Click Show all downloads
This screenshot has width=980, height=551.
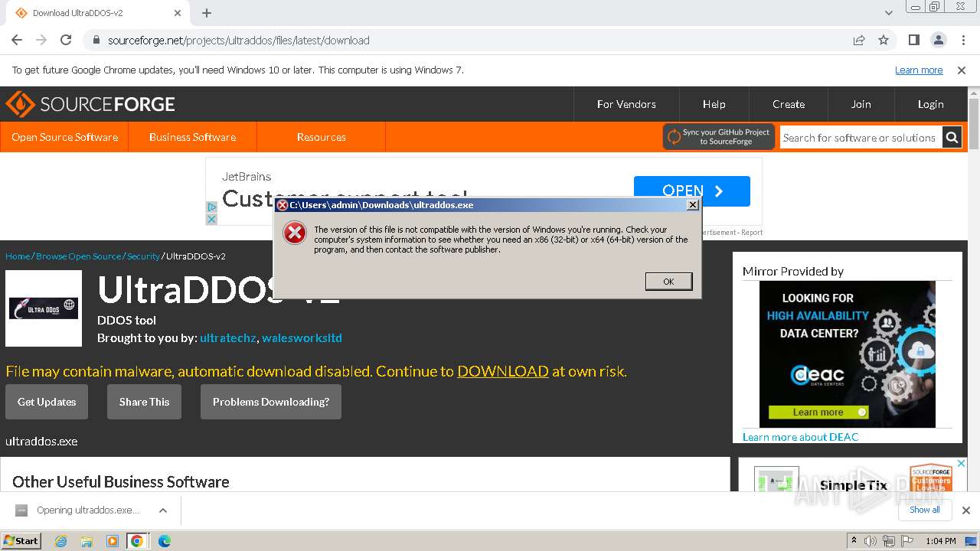point(924,510)
